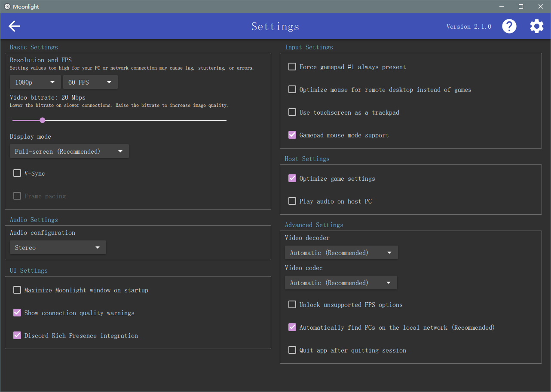The height and width of the screenshot is (392, 551).
Task: Minimize the Moonlight window
Action: pos(502,6)
